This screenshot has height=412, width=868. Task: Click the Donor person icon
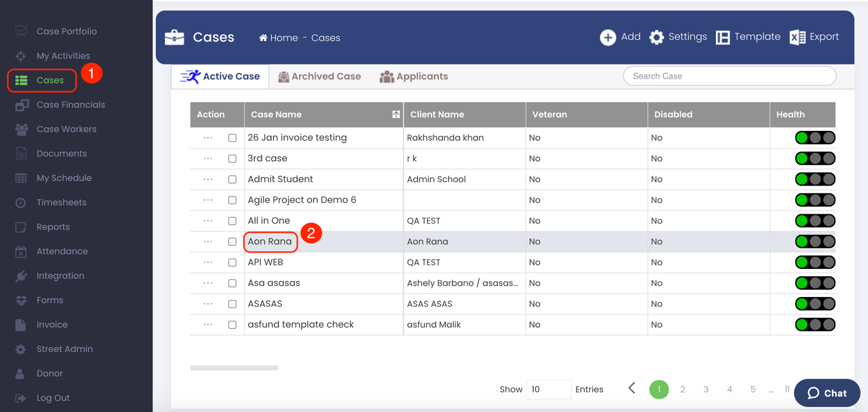point(20,373)
